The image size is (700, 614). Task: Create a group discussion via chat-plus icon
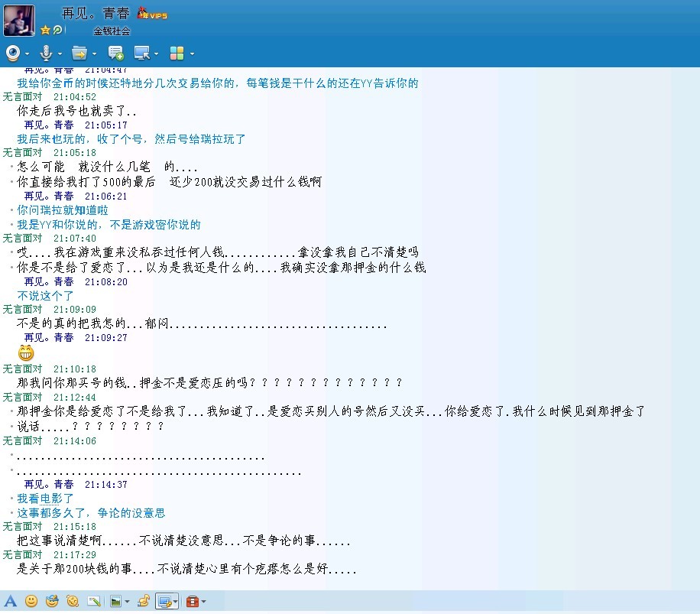(115, 54)
